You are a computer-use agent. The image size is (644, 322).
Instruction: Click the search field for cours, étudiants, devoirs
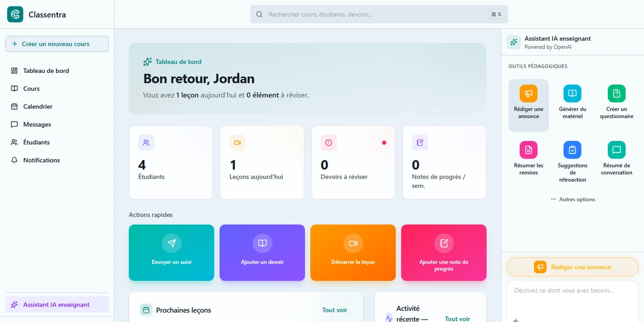(379, 15)
